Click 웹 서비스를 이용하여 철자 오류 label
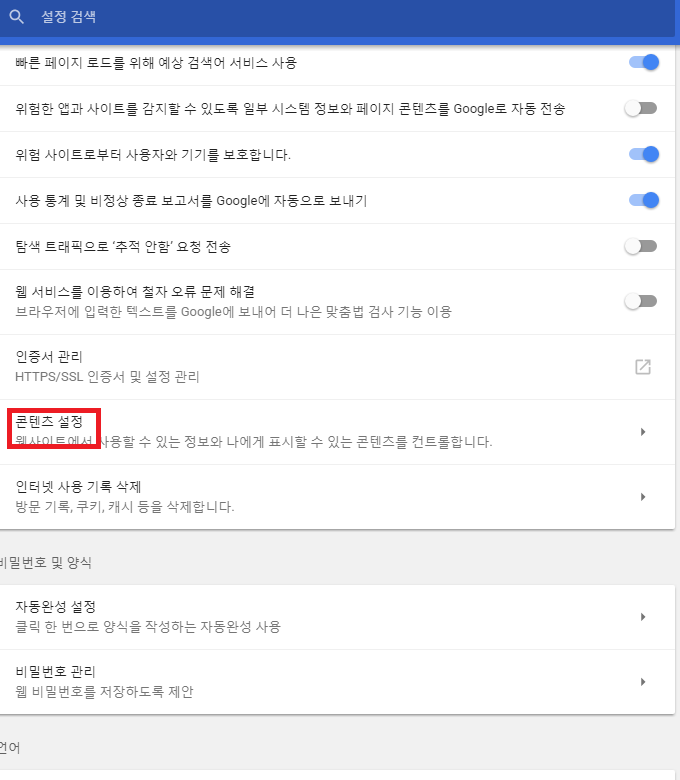The image size is (680, 780). 135,292
